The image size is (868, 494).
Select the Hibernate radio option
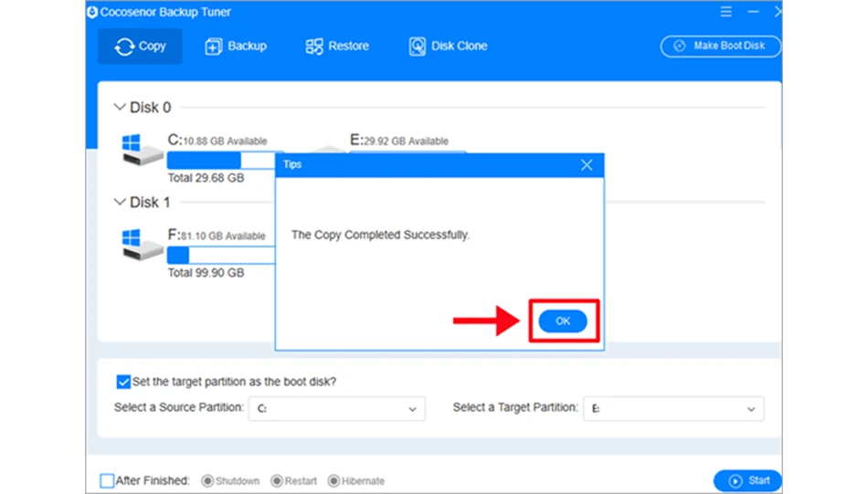point(333,480)
